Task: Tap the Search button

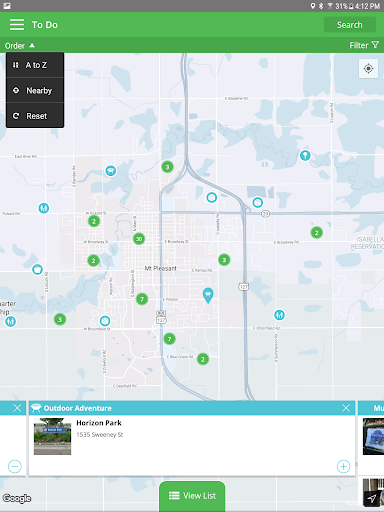Action: tap(350, 25)
